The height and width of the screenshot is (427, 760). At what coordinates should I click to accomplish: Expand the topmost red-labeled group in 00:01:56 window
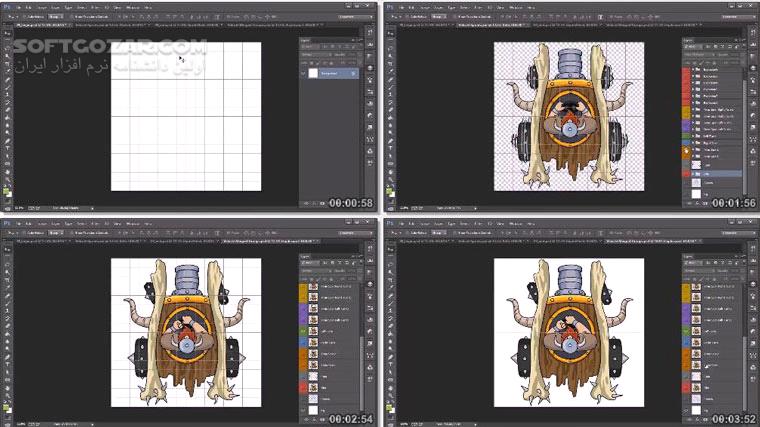[x=693, y=69]
